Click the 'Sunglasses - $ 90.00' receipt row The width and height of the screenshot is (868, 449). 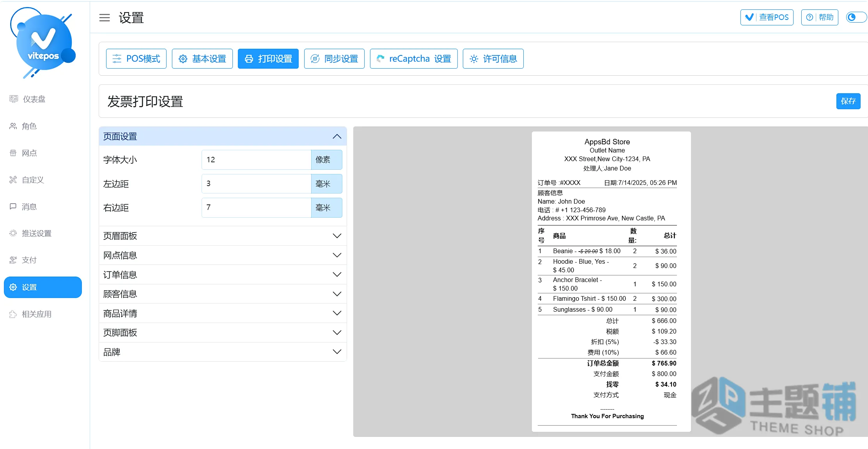coord(607,309)
